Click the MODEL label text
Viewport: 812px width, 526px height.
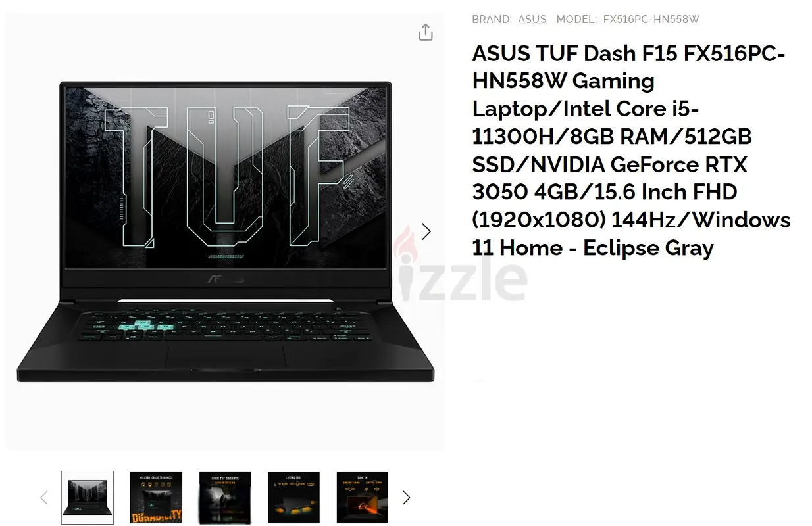click(x=576, y=19)
